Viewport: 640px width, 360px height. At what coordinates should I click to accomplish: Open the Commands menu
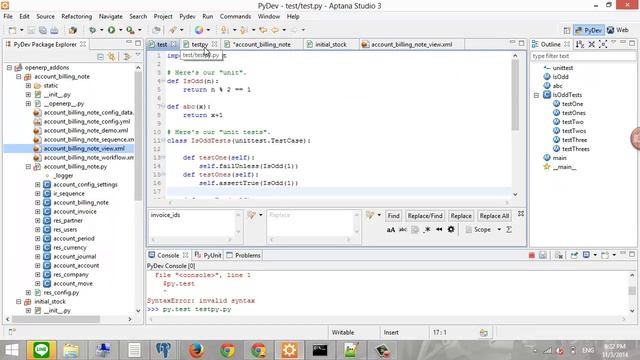tap(236, 16)
